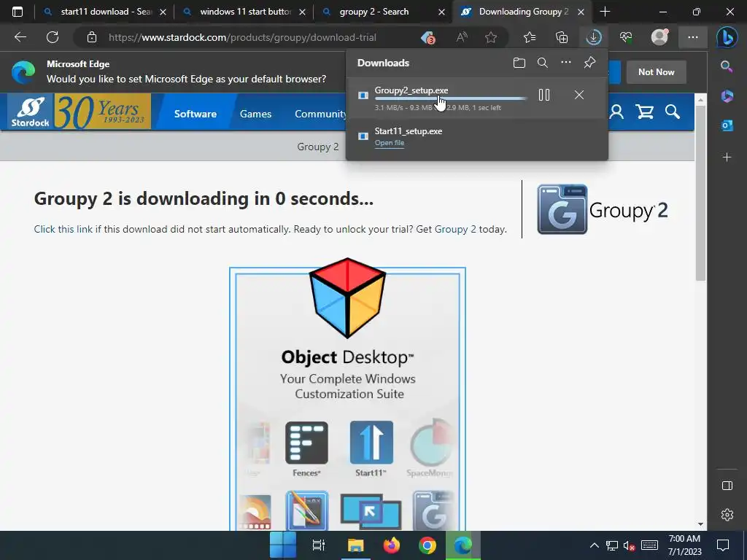This screenshot has width=747, height=560.
Task: Show hidden tray icons chevron
Action: 594,545
